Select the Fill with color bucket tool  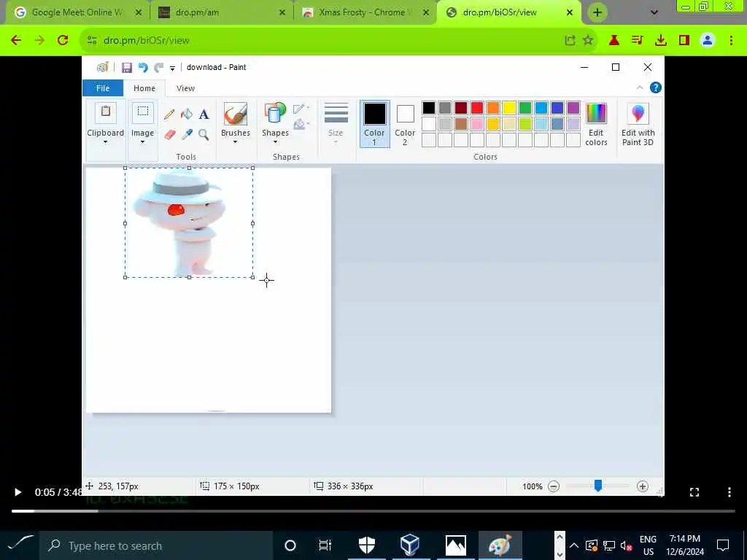coord(187,114)
